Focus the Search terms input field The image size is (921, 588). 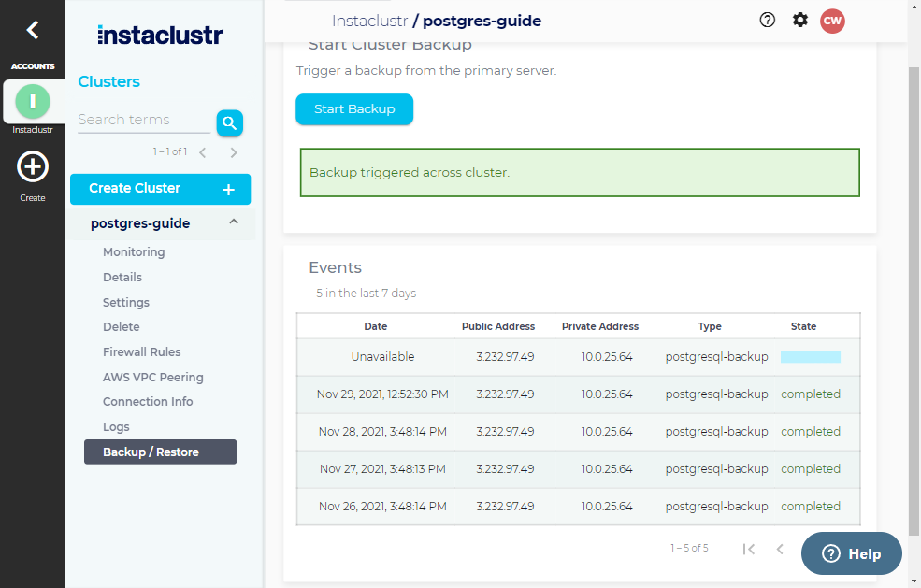(x=144, y=121)
